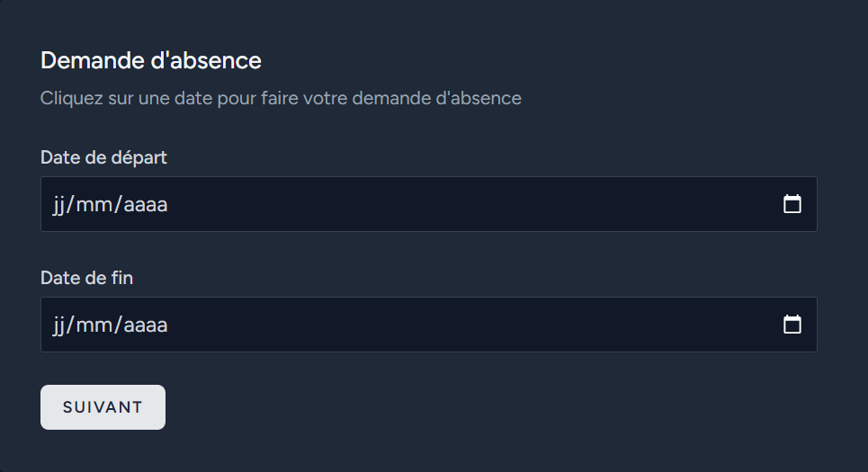Click the SUIVANT button

(x=103, y=407)
